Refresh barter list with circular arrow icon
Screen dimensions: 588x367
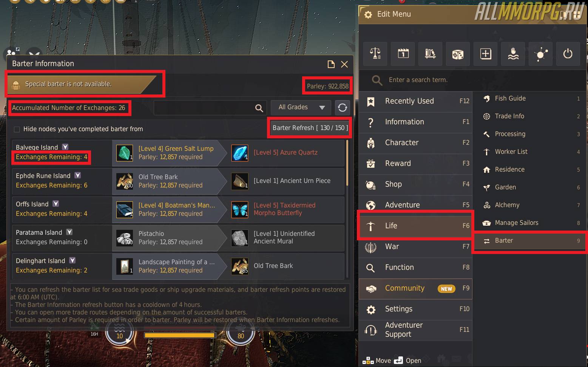[343, 108]
